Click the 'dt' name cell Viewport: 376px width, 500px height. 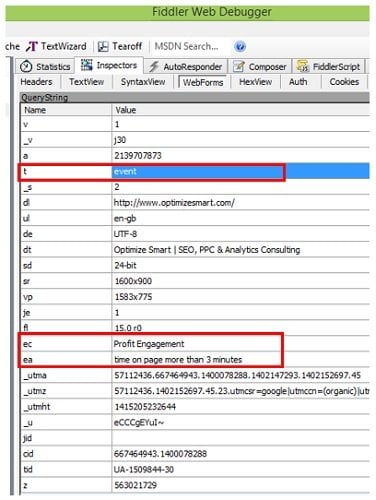coord(66,250)
